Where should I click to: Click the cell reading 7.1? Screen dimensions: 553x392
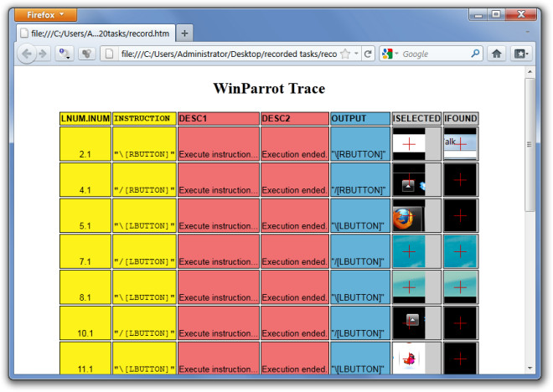85,251
